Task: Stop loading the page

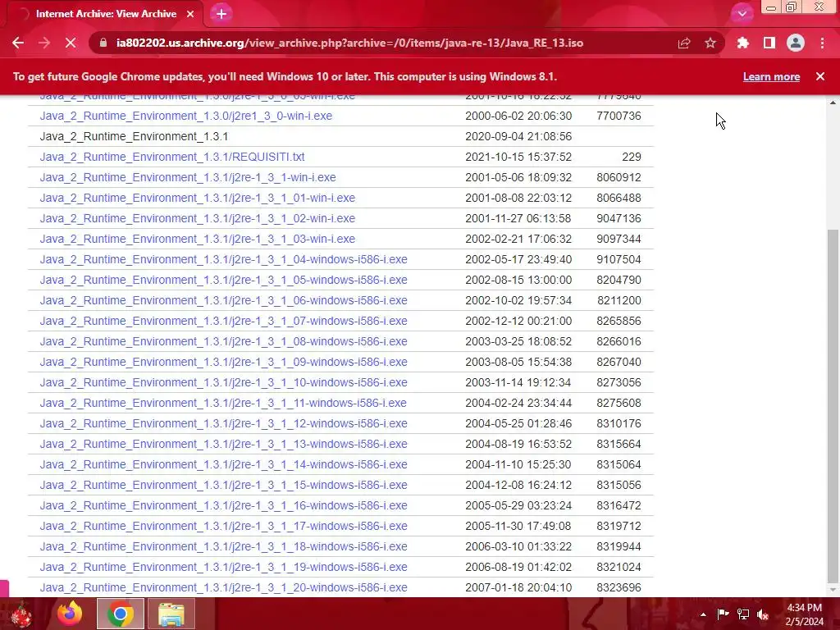Action: [x=71, y=43]
